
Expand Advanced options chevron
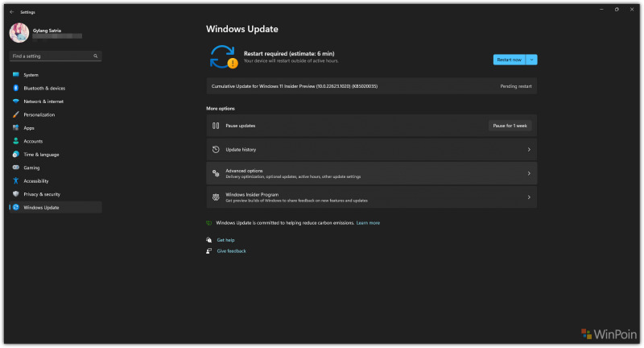point(529,173)
